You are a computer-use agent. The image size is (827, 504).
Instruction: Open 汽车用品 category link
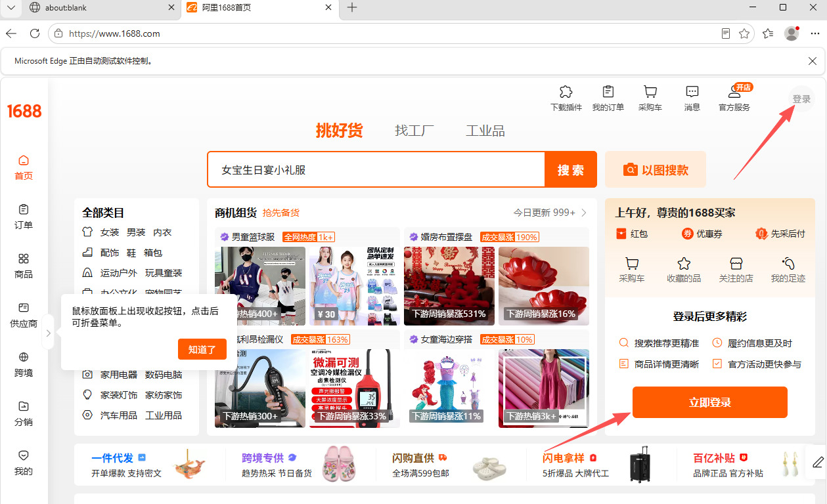pyautogui.click(x=119, y=415)
